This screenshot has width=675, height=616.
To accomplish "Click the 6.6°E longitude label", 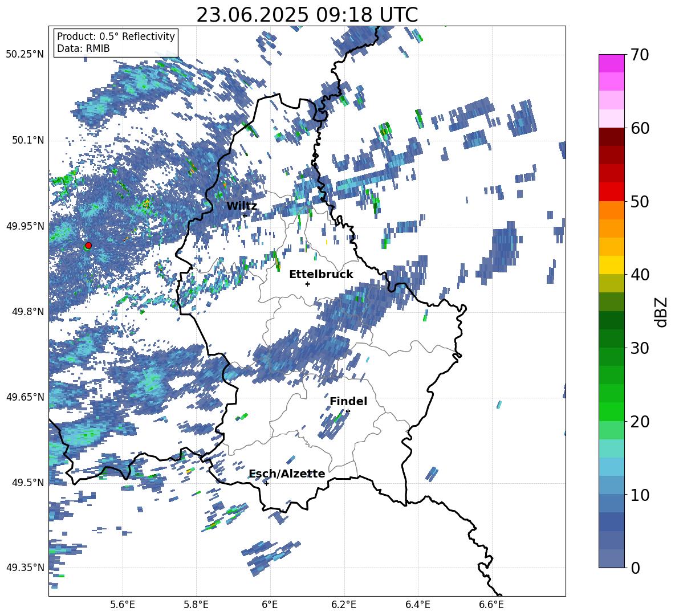I will coord(491,605).
